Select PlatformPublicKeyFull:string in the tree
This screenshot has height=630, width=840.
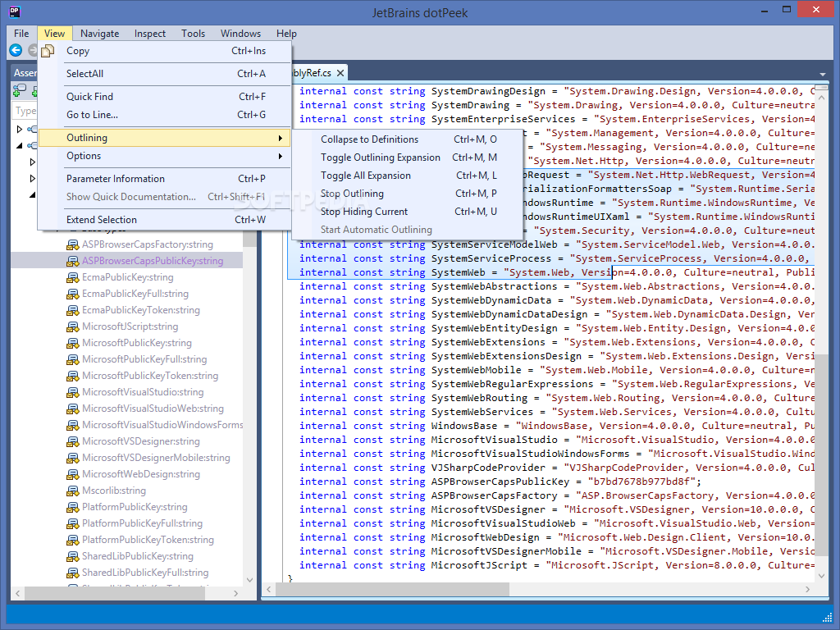[142, 523]
